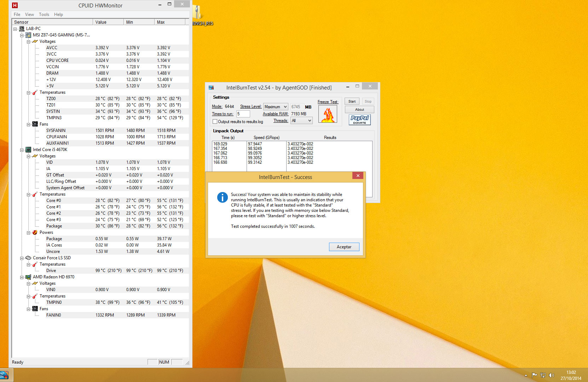Collapse the MSI Z87-G45 GAMING node
The height and width of the screenshot is (382, 588).
22,35
